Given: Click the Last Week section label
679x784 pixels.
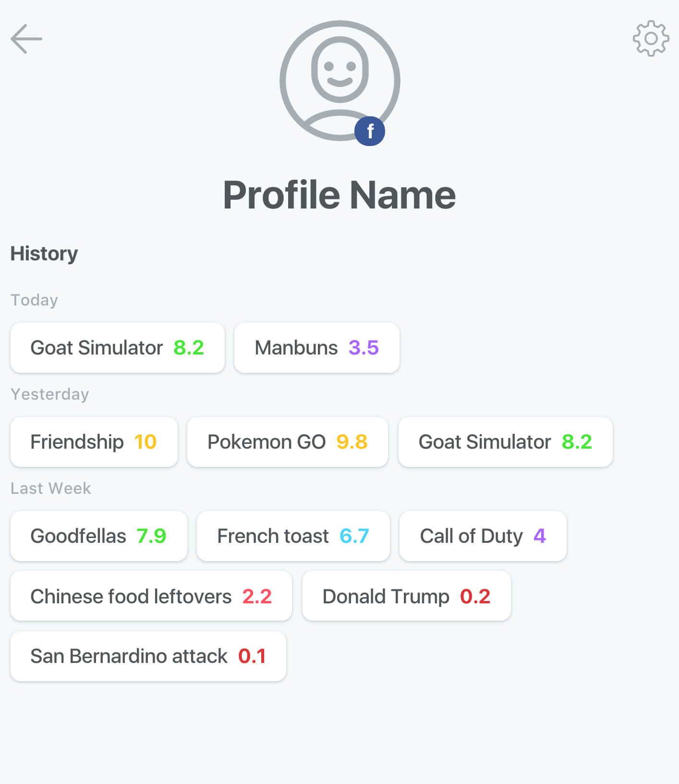Looking at the screenshot, I should 51,489.
